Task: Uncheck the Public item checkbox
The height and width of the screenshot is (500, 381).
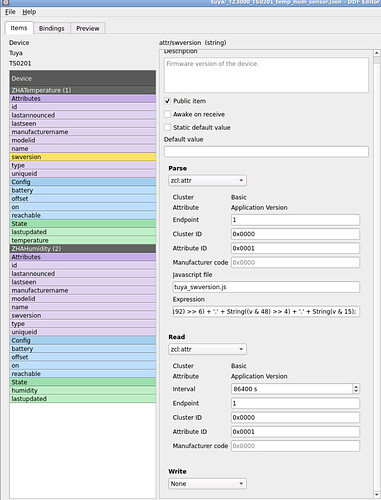Action: (167, 101)
